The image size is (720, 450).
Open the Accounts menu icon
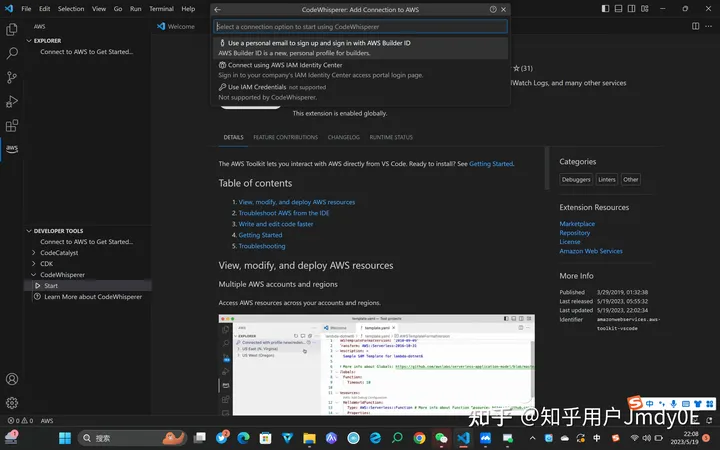coord(11,379)
